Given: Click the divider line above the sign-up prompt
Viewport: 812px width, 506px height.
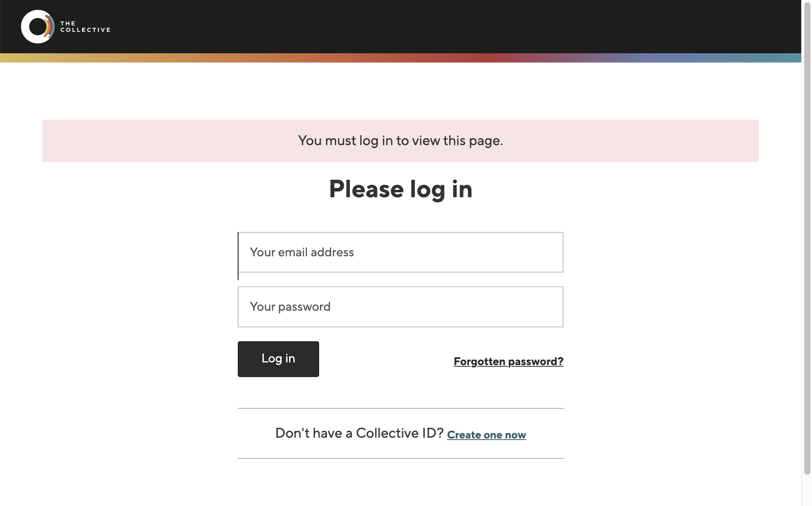Looking at the screenshot, I should point(400,408).
